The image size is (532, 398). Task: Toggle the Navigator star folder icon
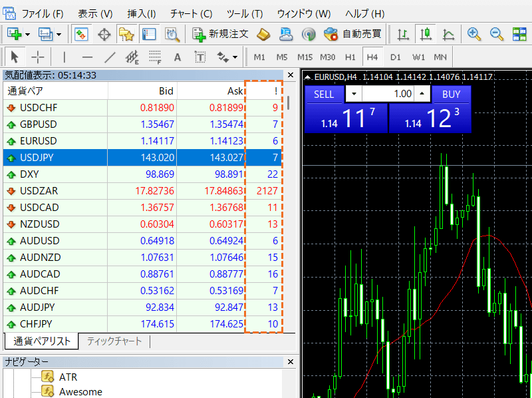tap(126, 34)
